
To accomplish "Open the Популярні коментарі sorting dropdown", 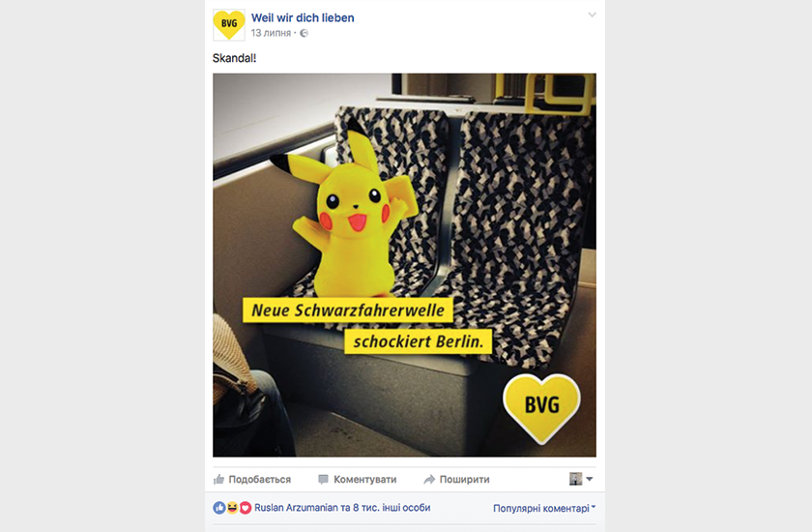I will 544,508.
